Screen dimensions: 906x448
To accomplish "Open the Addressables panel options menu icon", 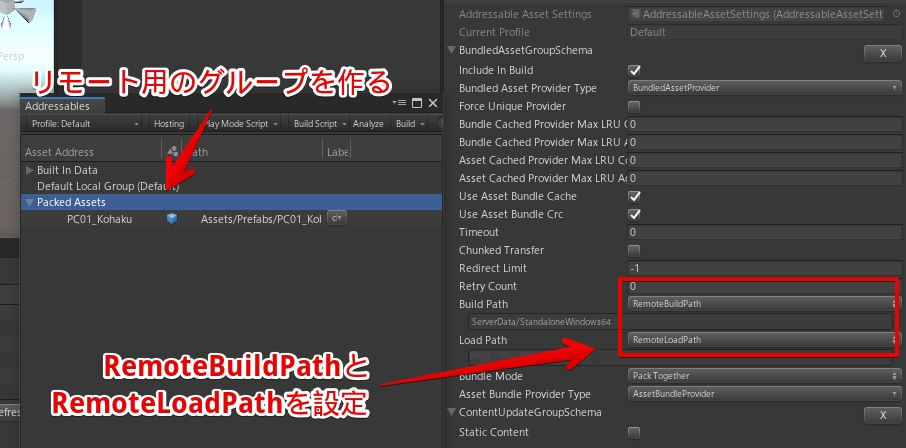I will point(398,103).
